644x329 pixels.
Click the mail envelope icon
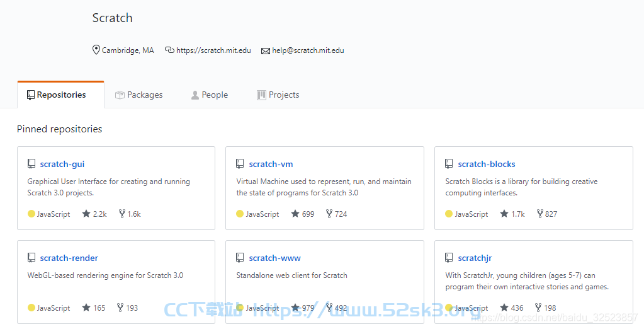pos(266,50)
